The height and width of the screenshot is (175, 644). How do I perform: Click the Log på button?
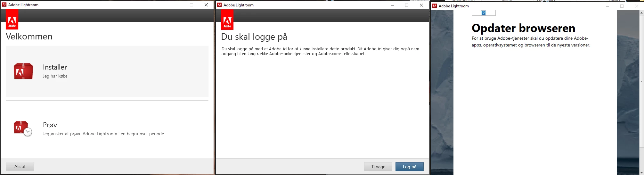tap(410, 167)
